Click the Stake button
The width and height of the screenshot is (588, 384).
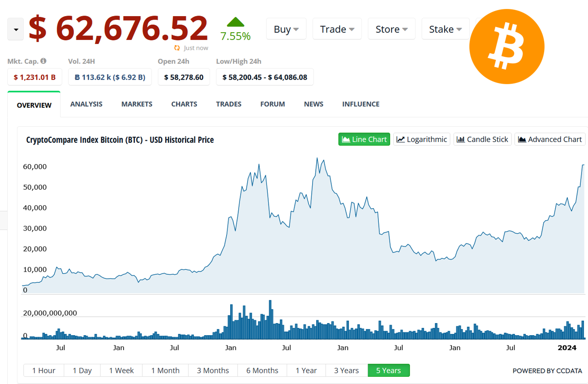pyautogui.click(x=445, y=28)
